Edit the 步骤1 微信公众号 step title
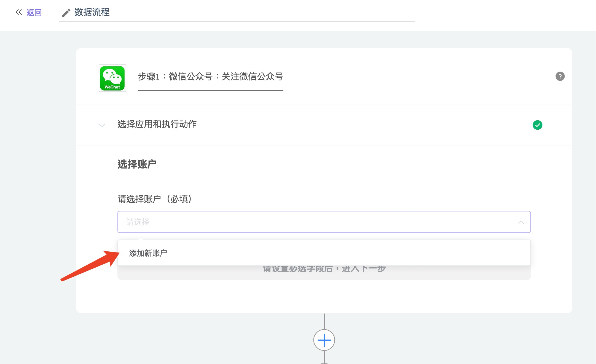The height and width of the screenshot is (364, 596). click(x=210, y=77)
